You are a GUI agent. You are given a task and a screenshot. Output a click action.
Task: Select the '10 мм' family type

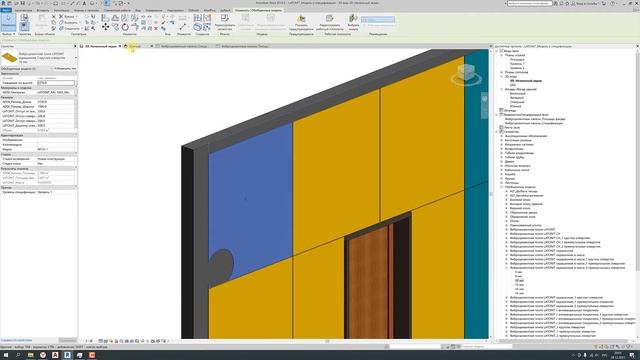pyautogui.click(x=519, y=281)
